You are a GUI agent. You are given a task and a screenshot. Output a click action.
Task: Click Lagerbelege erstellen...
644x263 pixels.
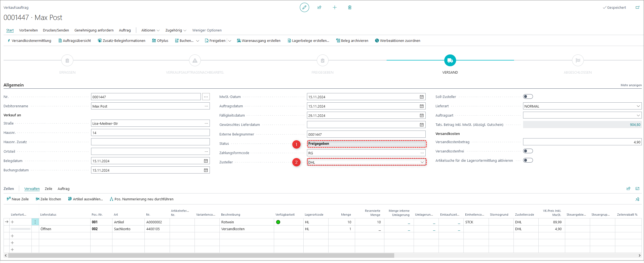click(x=308, y=41)
